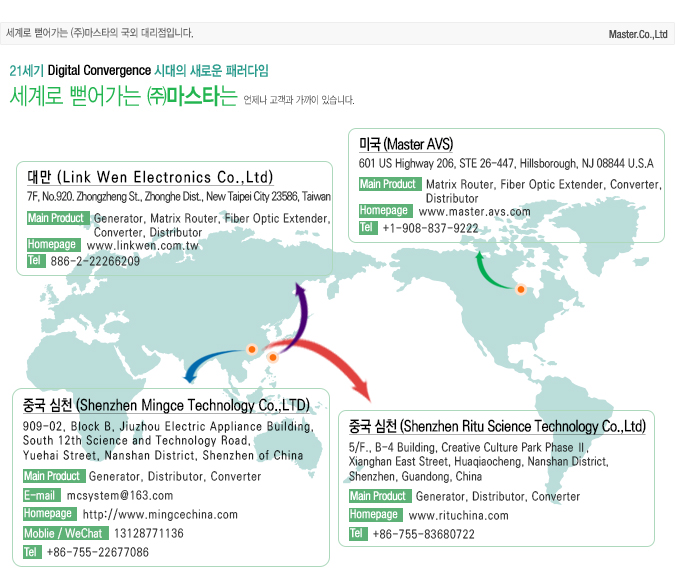Click the Main Product label in Ritu box
The height and width of the screenshot is (583, 675).
(380, 496)
